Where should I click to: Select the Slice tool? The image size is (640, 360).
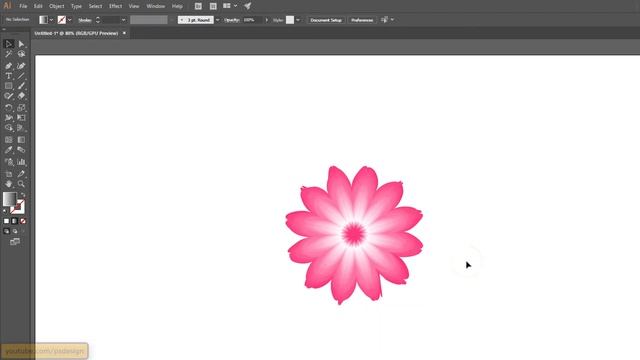tap(21, 174)
